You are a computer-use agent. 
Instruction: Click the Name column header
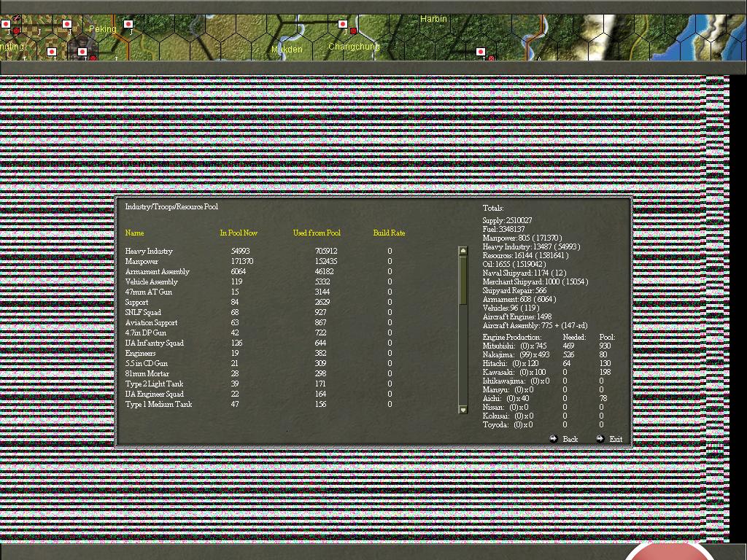(134, 233)
